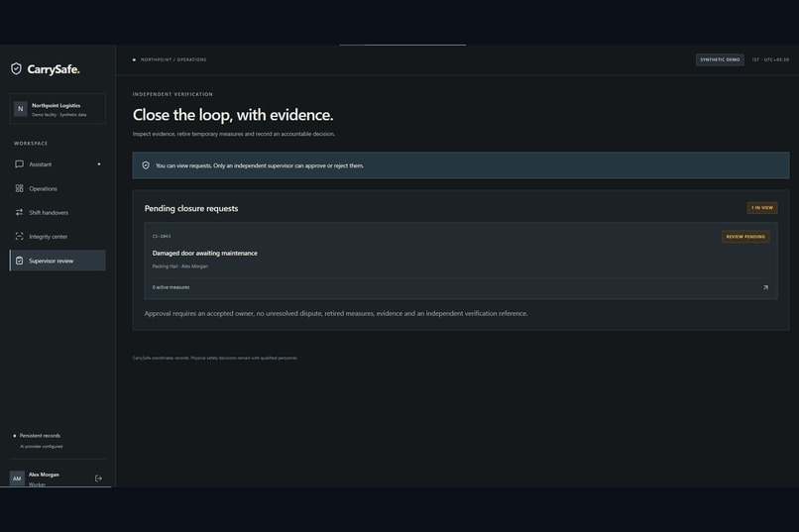The height and width of the screenshot is (532, 799).
Task: Click the view-only supervisor notice banner
Action: click(x=461, y=165)
